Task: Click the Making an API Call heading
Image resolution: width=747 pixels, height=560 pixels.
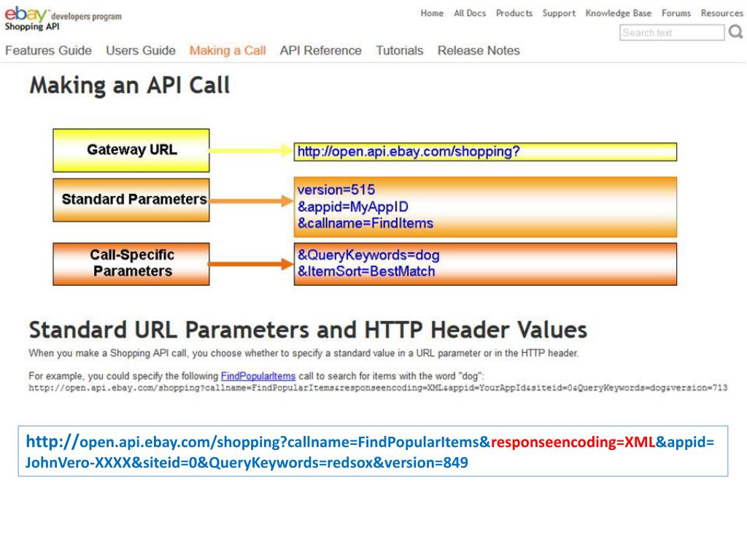Action: [x=130, y=86]
